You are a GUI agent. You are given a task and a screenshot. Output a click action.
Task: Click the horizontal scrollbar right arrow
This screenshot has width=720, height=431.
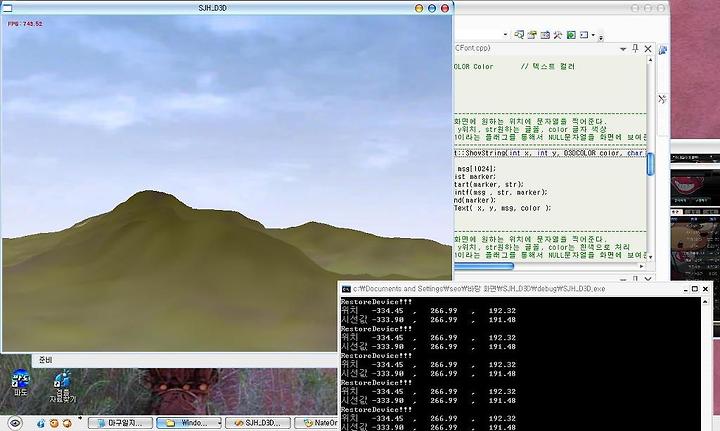click(x=642, y=266)
